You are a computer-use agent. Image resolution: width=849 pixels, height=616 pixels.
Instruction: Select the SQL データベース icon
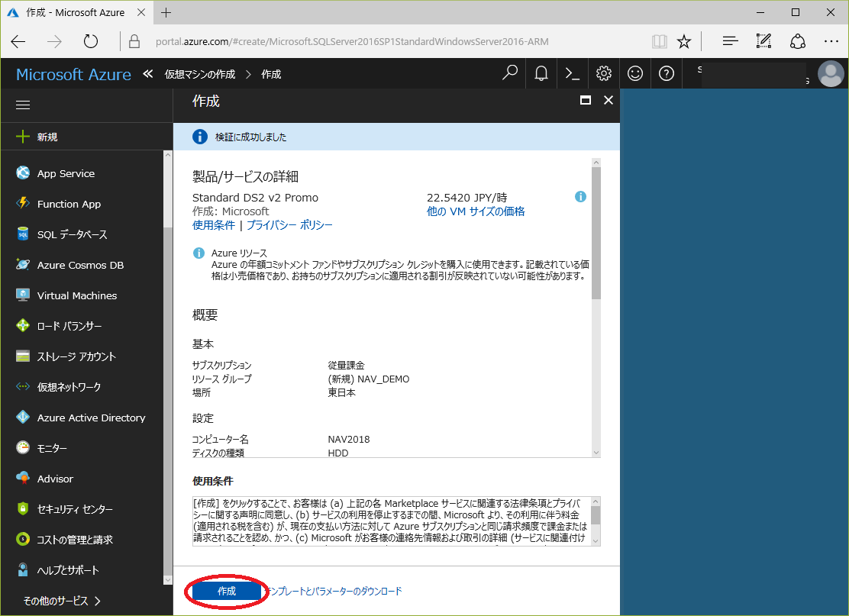(23, 234)
